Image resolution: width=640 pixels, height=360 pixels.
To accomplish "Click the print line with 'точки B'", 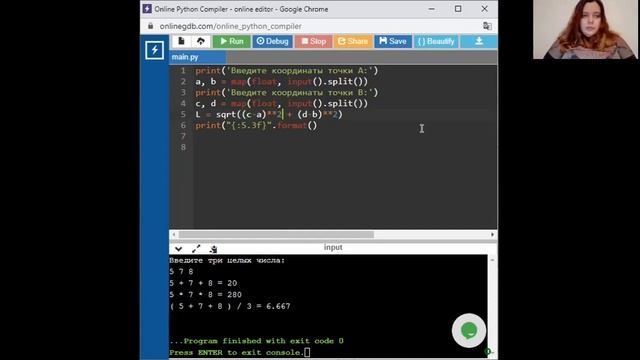I will click(x=287, y=93).
